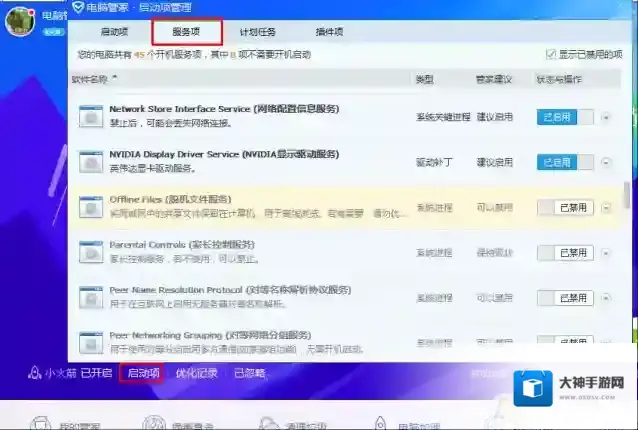Click 可以禁用 in the Offline Files row
Screen dimensions: 638x430
click(x=494, y=207)
